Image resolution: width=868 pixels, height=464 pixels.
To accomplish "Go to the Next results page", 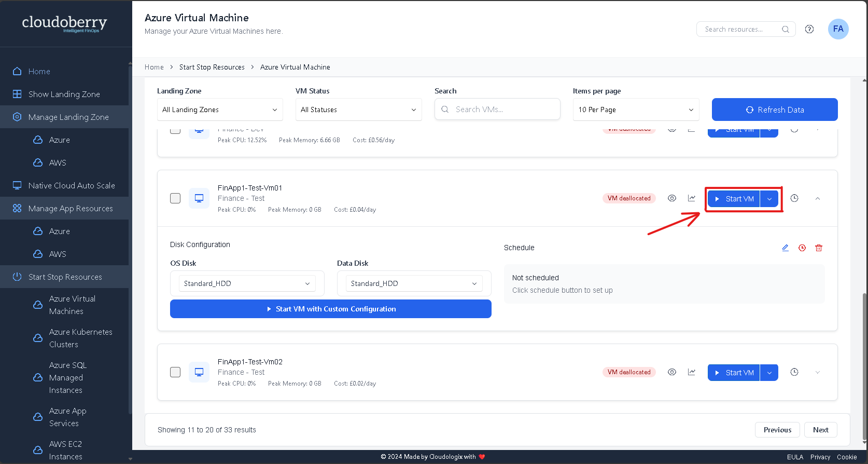I will [820, 430].
